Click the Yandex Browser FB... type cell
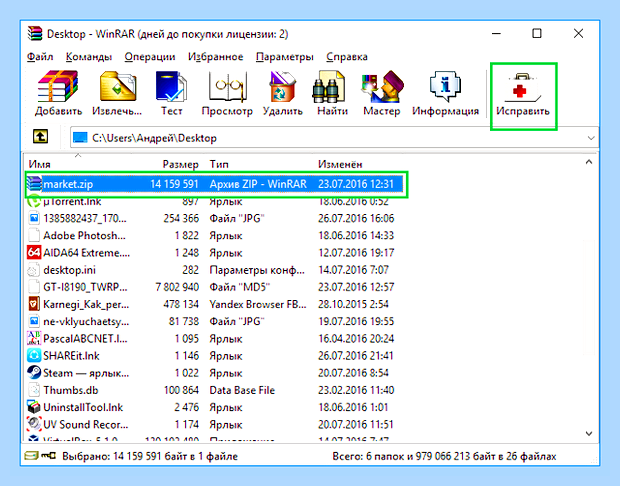The height and width of the screenshot is (486, 620). [258, 304]
